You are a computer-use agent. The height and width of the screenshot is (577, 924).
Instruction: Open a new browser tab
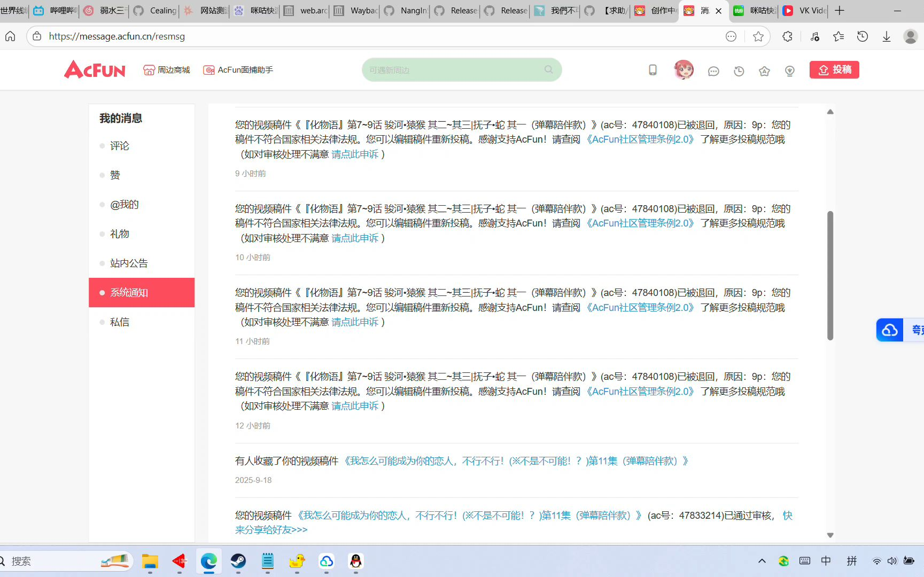(840, 11)
